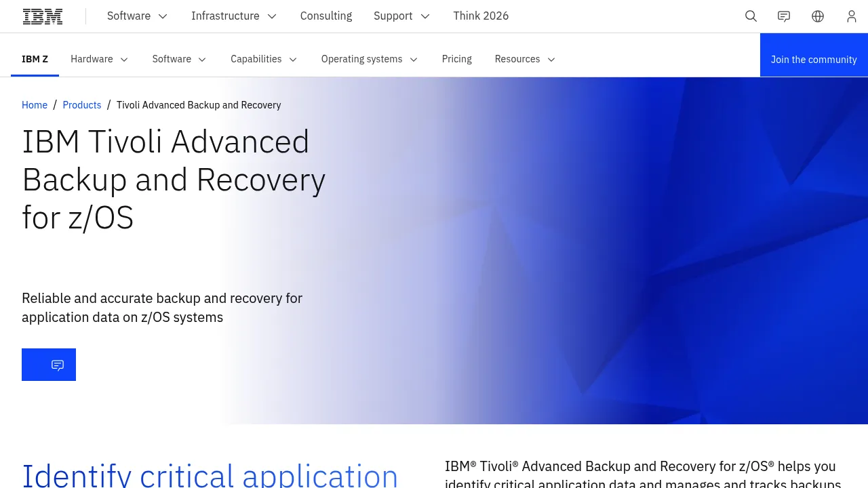Open the search magnifier icon
This screenshot has height=488, width=868.
pyautogui.click(x=751, y=16)
